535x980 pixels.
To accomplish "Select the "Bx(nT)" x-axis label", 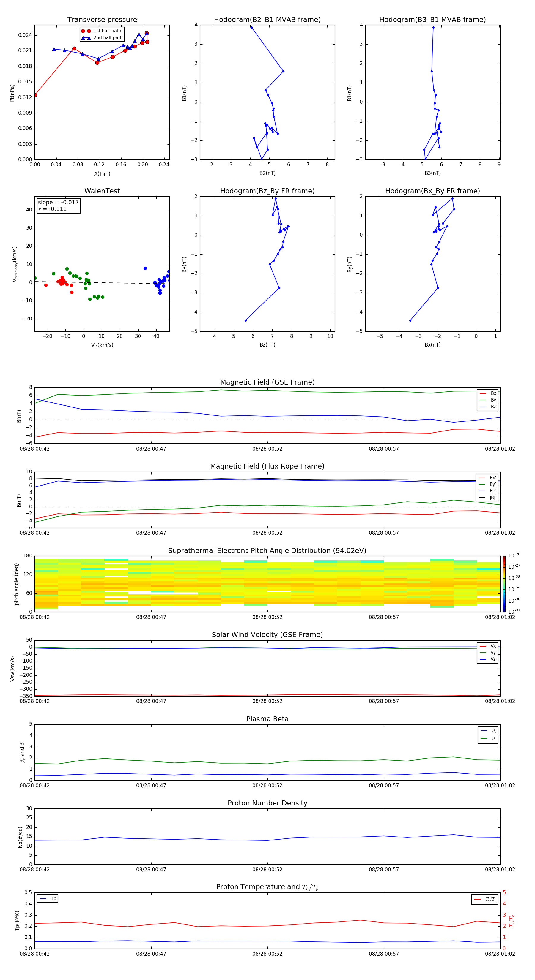I will coord(432,345).
